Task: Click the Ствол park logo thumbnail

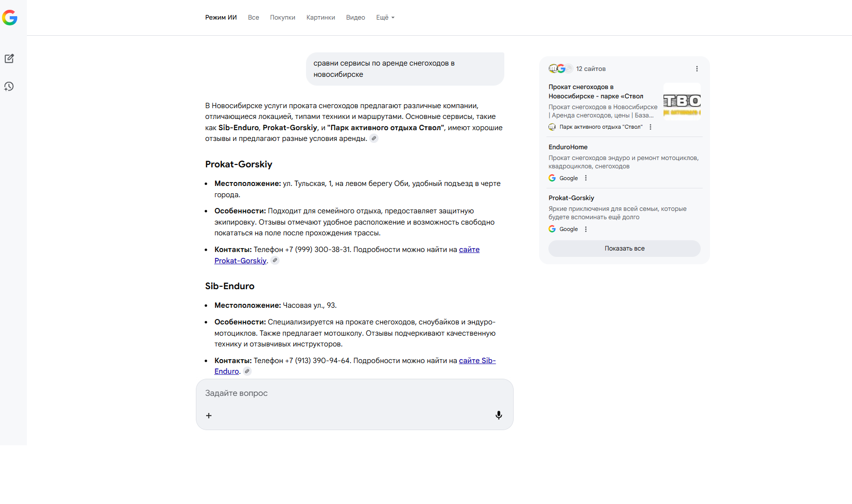Action: click(x=682, y=101)
